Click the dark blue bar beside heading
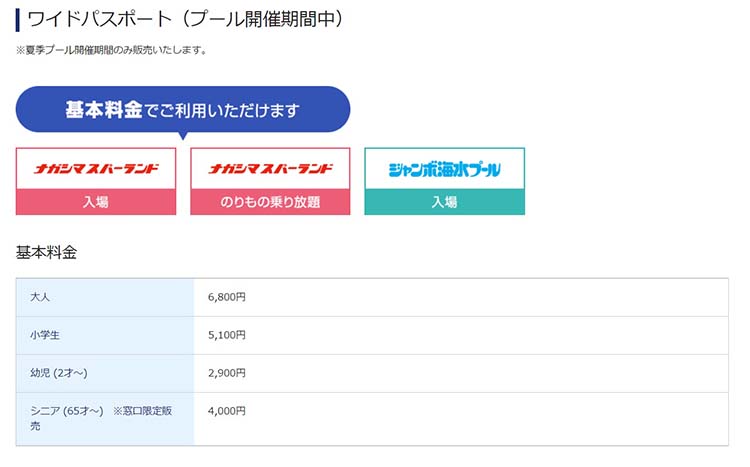 point(18,20)
